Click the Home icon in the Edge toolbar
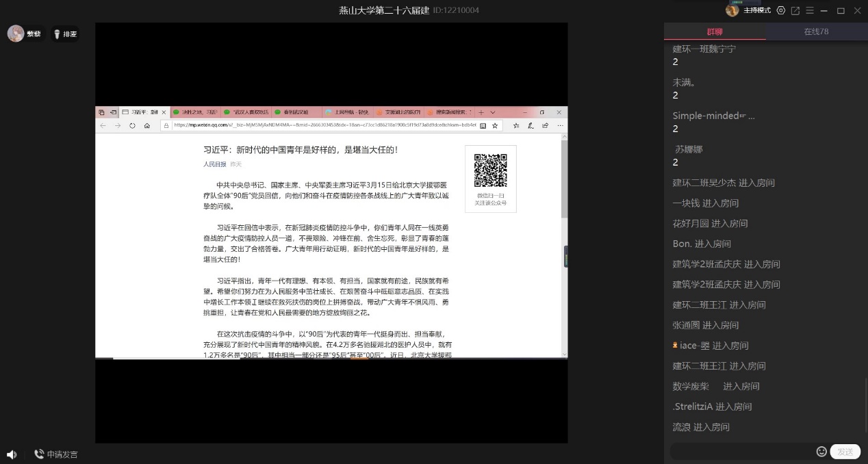The image size is (868, 464). [x=147, y=125]
